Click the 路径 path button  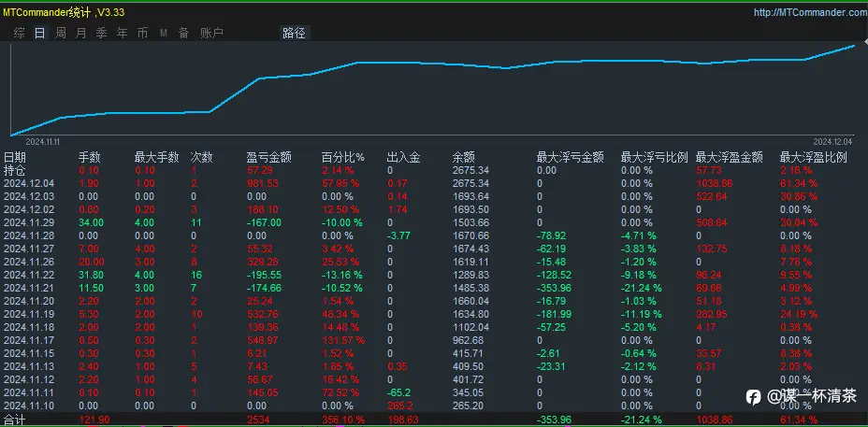(294, 34)
